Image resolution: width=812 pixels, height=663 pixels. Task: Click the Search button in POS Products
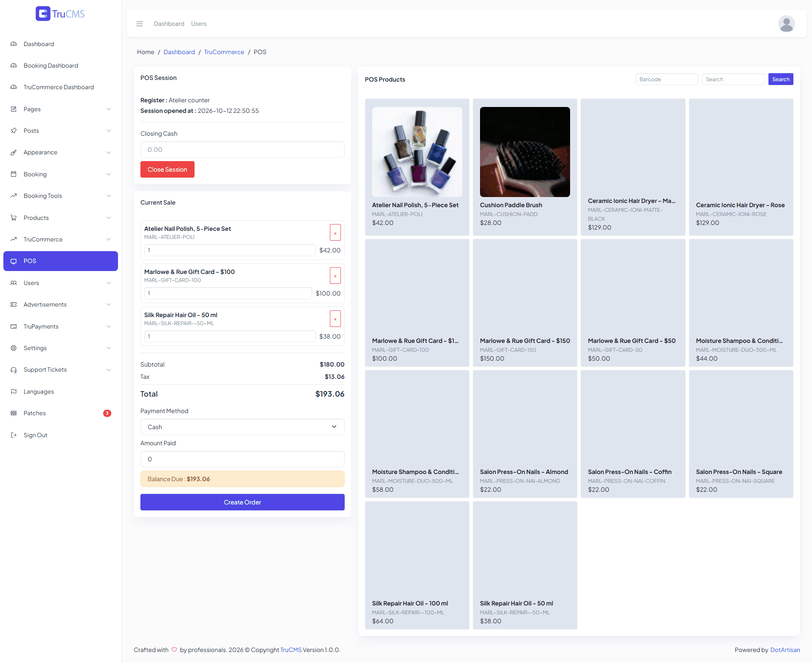[x=781, y=79]
